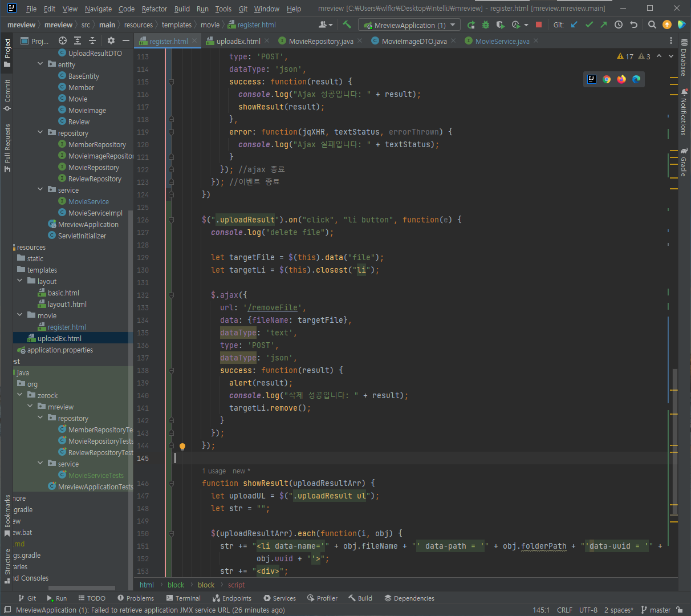Screen dimensions: 691x616
Task: Collapse the movie folder in the tree
Action: click(x=19, y=315)
